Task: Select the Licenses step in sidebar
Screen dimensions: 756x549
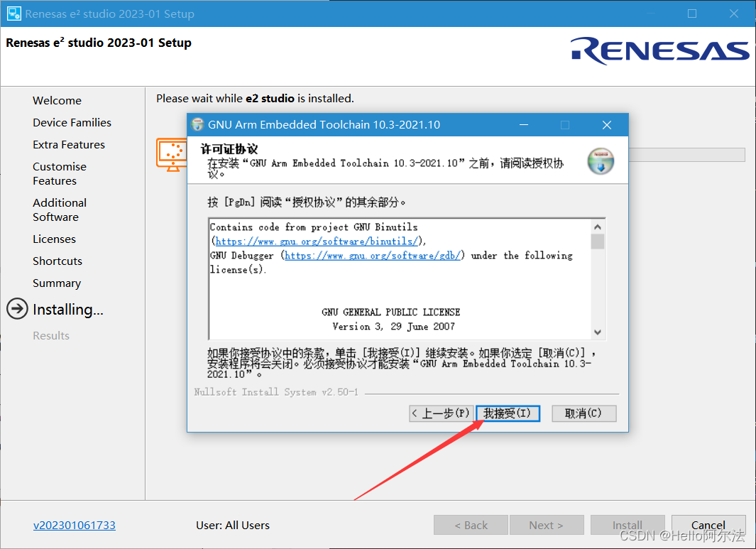Action: (54, 239)
